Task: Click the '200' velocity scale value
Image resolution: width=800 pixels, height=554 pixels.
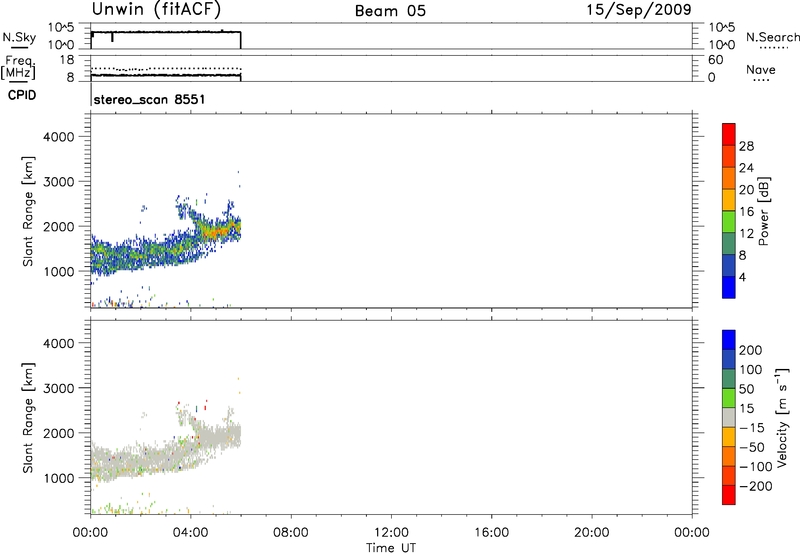Action: 751,350
